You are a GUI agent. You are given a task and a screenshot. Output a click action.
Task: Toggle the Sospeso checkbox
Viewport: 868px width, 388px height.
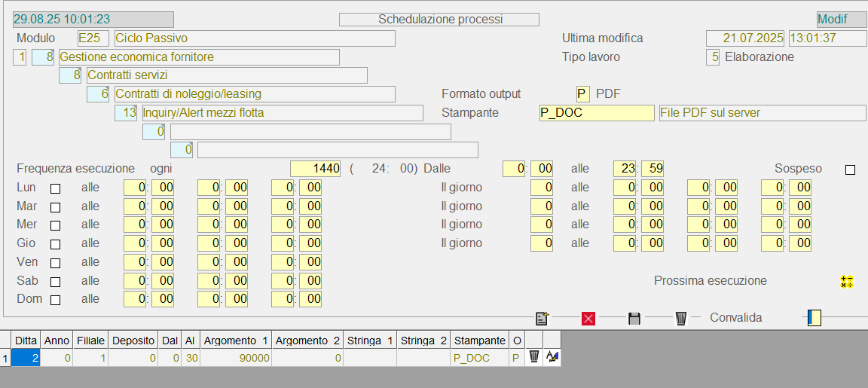(x=850, y=170)
